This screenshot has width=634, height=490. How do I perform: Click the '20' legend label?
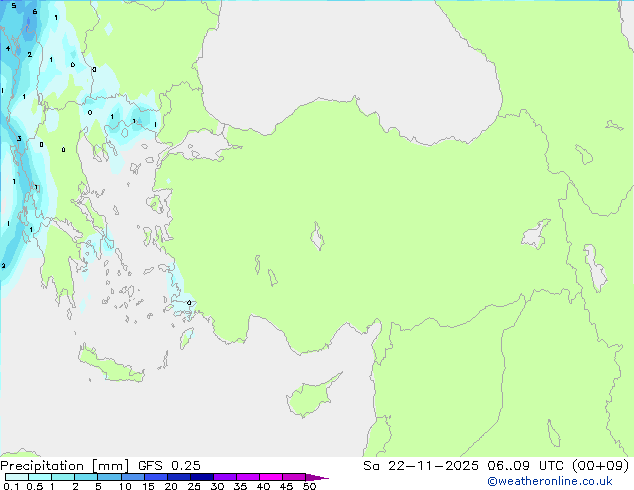[x=171, y=486]
